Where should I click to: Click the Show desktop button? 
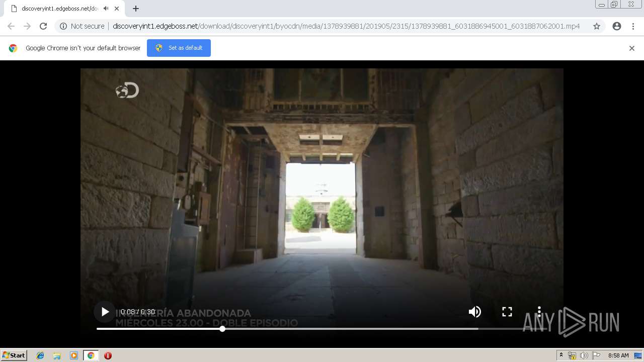[x=639, y=355]
